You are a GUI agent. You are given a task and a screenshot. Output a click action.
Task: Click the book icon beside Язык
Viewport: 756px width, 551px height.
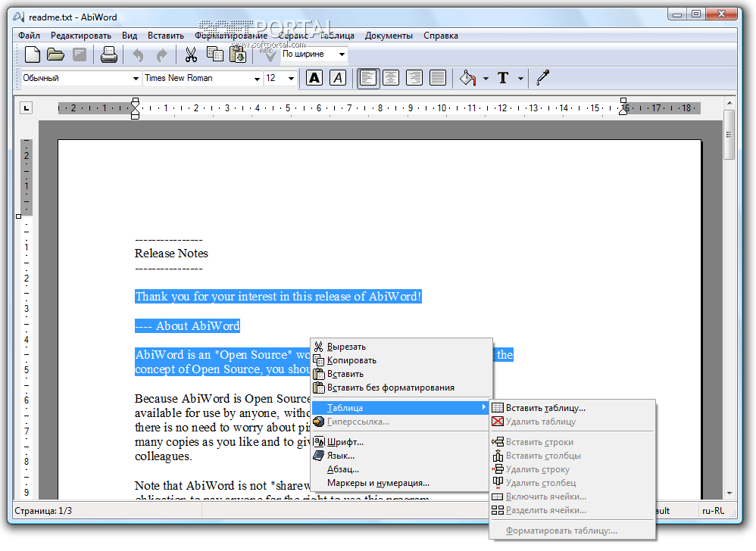click(x=319, y=455)
